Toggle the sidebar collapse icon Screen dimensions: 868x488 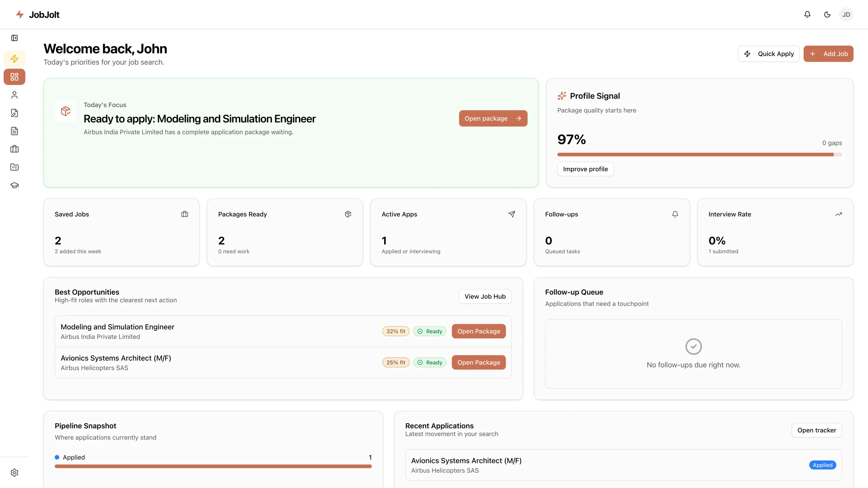[14, 38]
